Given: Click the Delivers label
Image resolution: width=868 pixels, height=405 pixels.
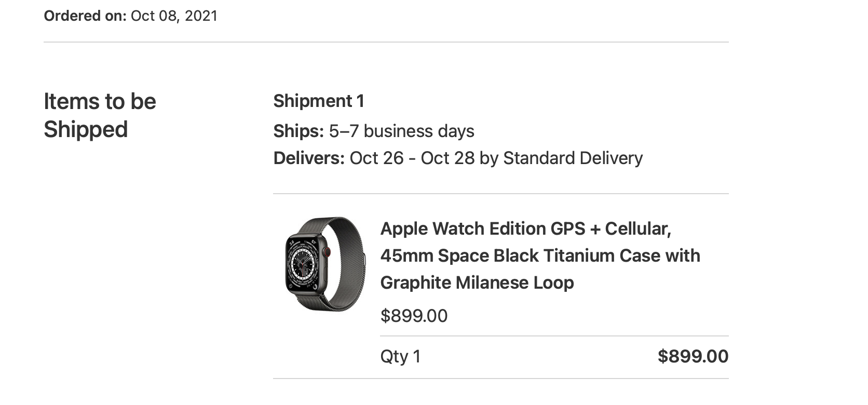Looking at the screenshot, I should (x=309, y=158).
